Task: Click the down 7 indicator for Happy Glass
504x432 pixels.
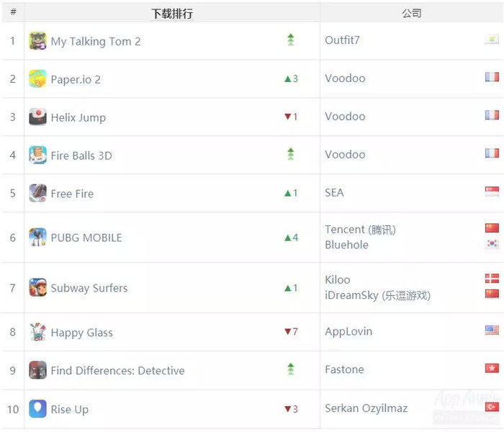Action: 291,331
